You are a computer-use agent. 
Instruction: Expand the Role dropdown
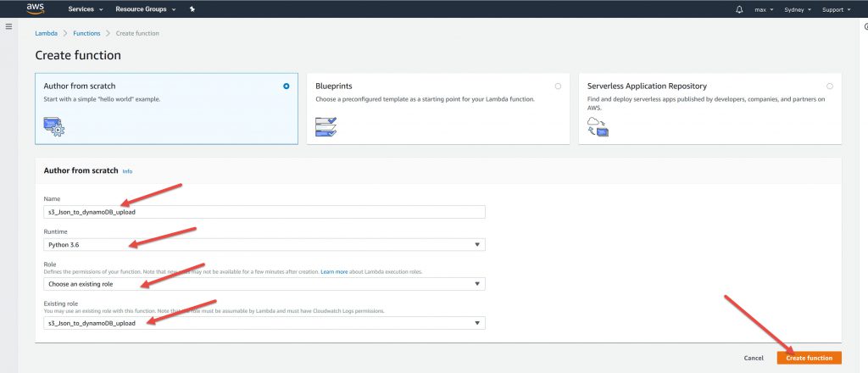(x=264, y=284)
